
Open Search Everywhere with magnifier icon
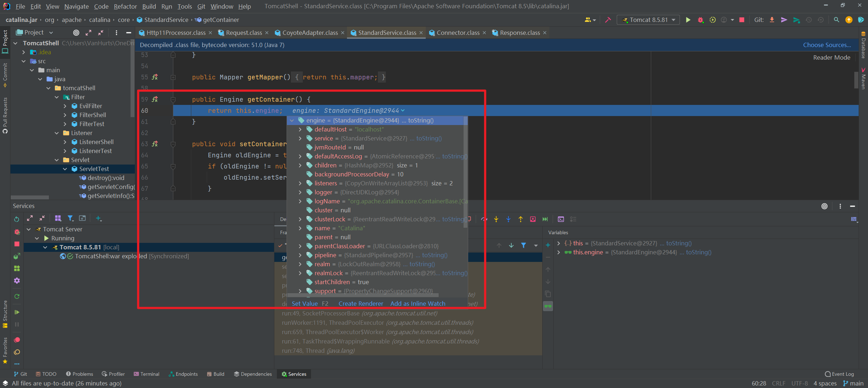click(x=836, y=20)
